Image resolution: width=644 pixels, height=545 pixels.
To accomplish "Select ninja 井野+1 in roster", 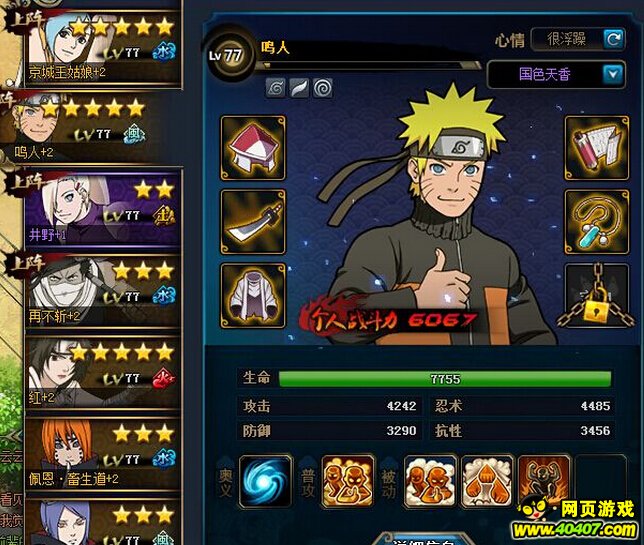I will pyautogui.click(x=103, y=209).
